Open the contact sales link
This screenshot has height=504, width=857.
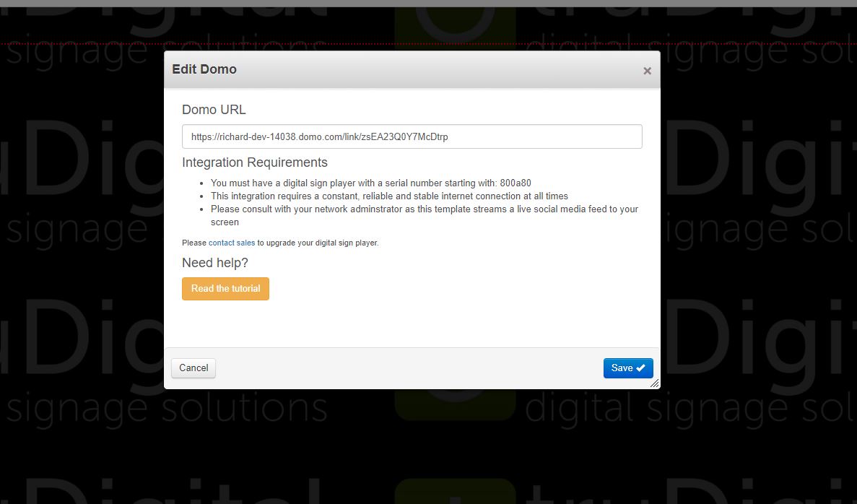click(232, 243)
